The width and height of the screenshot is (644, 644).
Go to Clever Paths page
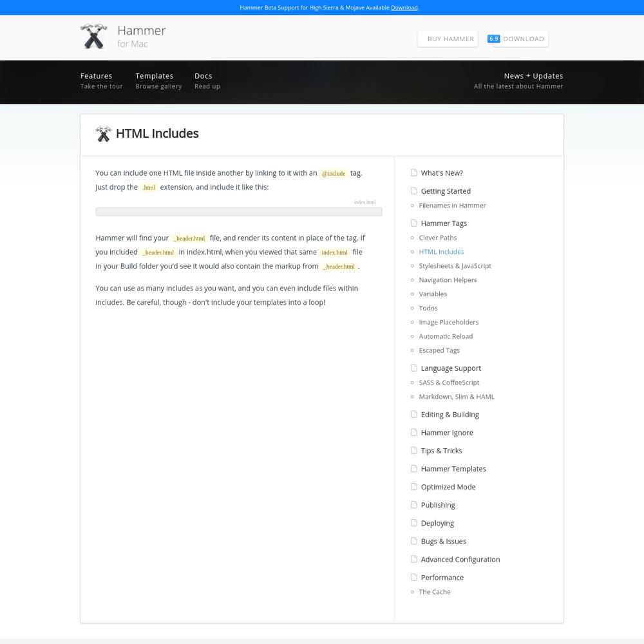tap(438, 238)
